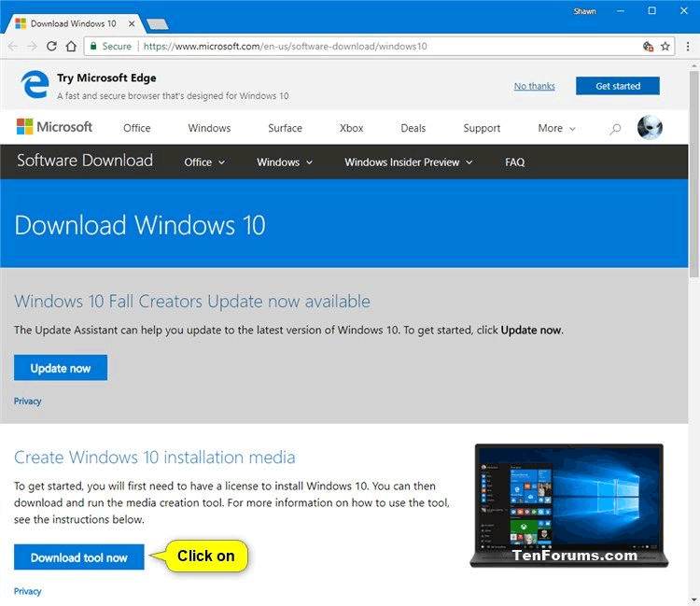Expand the More dropdown in Microsoft nav
Viewport: 700px width, 606px height.
[556, 129]
